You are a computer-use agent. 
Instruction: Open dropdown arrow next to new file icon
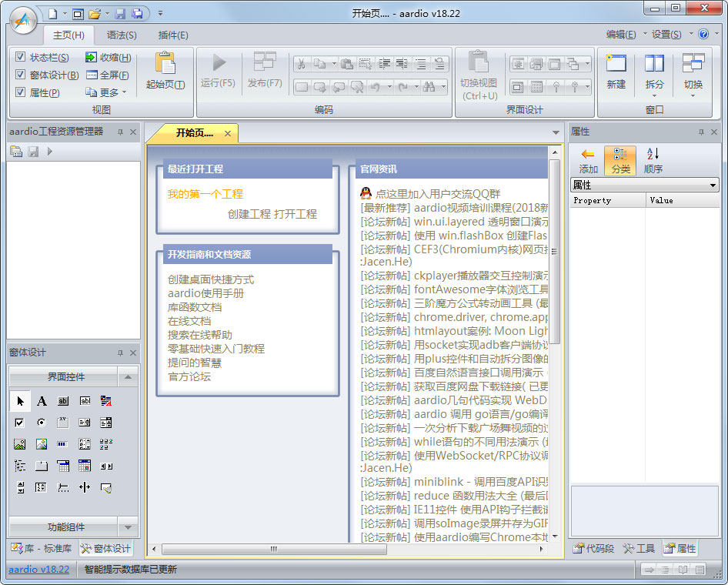65,14
